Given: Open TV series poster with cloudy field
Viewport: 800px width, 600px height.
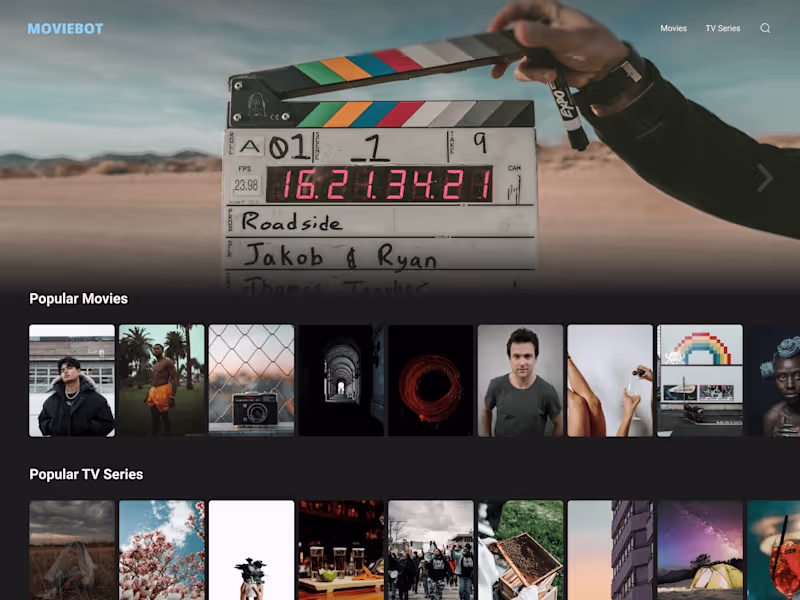Looking at the screenshot, I should click(72, 550).
